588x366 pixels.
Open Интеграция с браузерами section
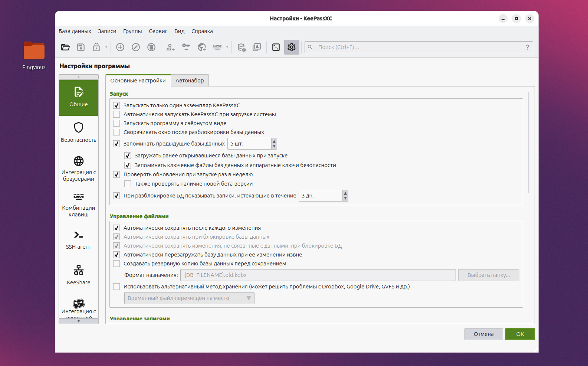[79, 169]
